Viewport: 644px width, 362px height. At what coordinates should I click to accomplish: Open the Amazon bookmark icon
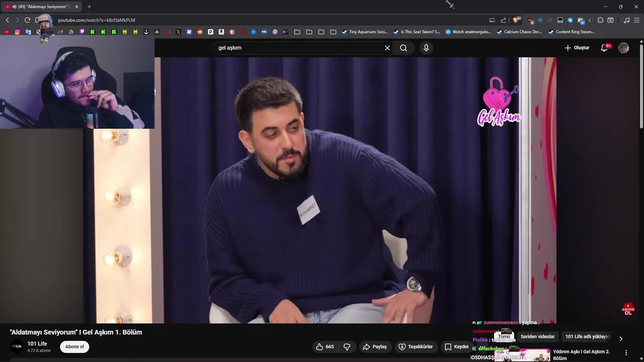[x=221, y=32]
